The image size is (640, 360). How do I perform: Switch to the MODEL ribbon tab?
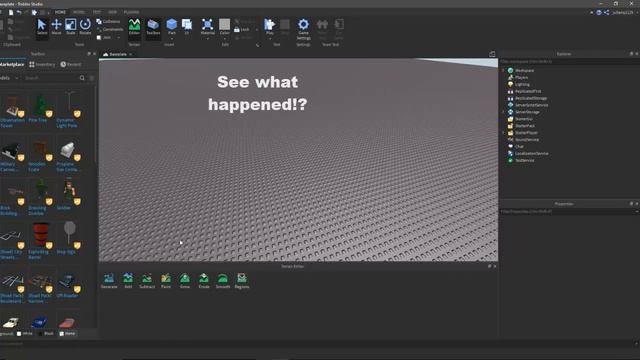tap(78, 12)
